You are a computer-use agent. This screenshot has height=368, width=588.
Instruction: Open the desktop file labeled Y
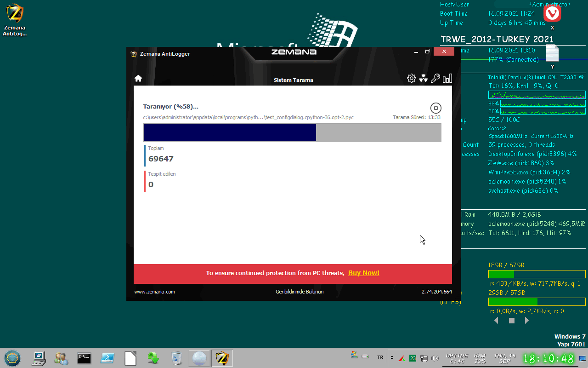[552, 57]
